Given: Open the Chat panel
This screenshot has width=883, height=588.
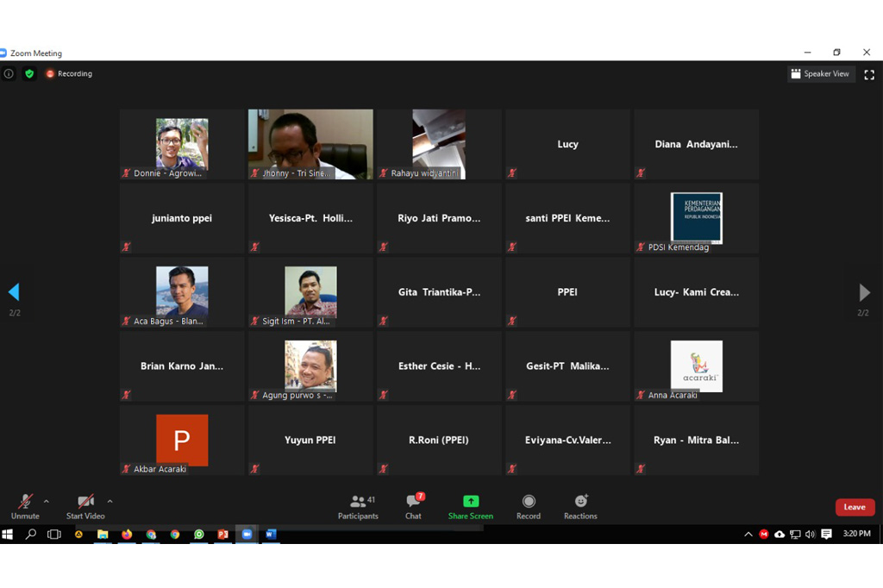Looking at the screenshot, I should click(413, 506).
